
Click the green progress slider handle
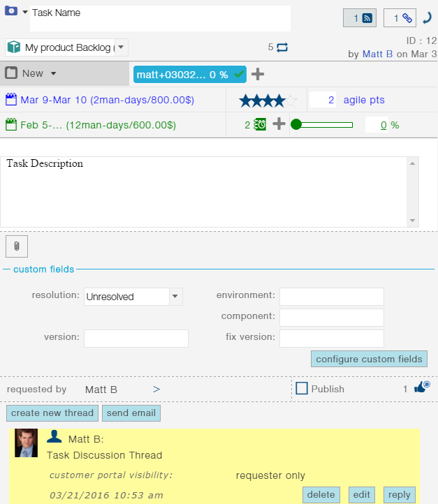(x=296, y=124)
